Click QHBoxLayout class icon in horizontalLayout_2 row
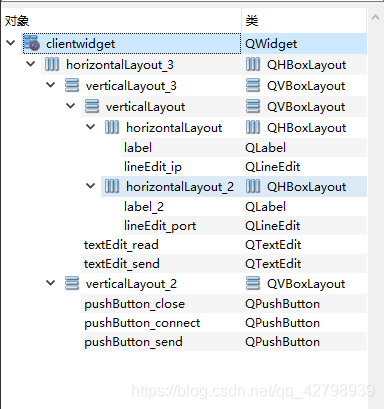384x409 pixels. (x=253, y=186)
